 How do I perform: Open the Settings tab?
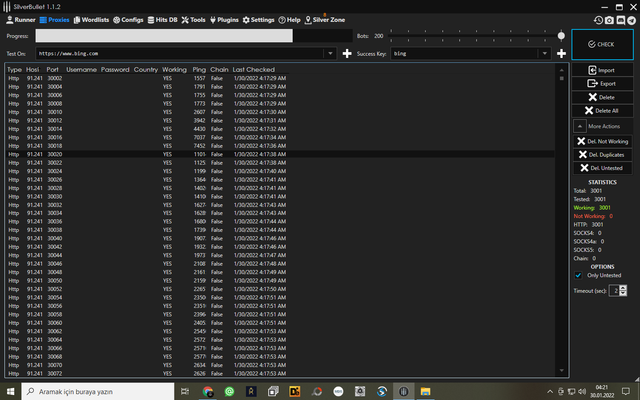258,20
